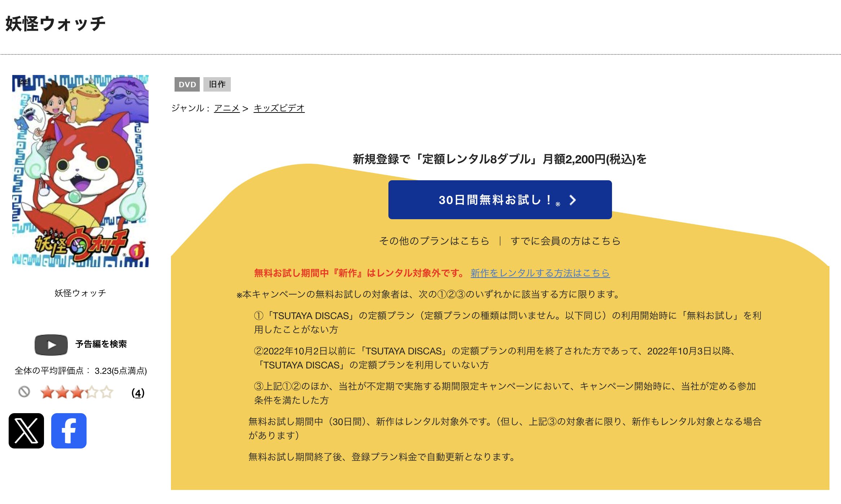Select the first rating star
The image size is (841, 504).
point(47,392)
